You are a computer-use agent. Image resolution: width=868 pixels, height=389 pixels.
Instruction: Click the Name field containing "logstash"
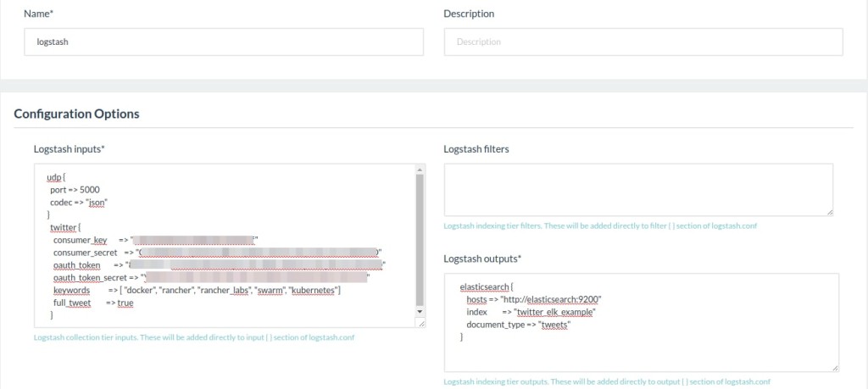click(225, 42)
